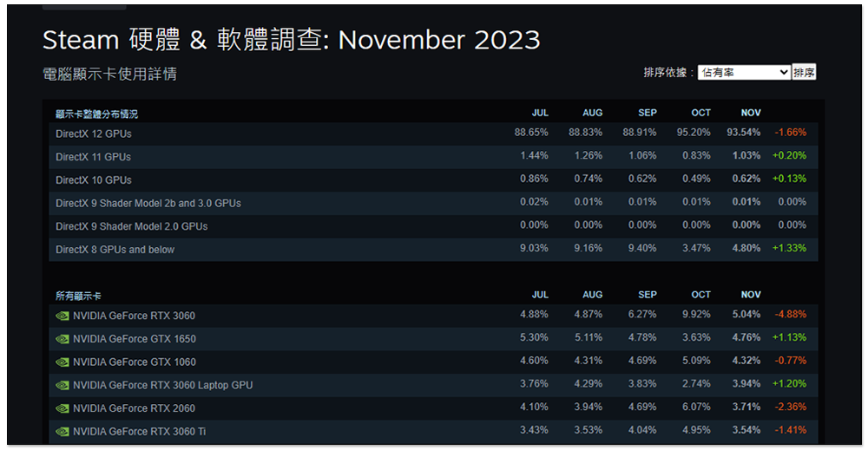Click the 排序 sort button
This screenshot has width=868, height=450.
coord(804,73)
